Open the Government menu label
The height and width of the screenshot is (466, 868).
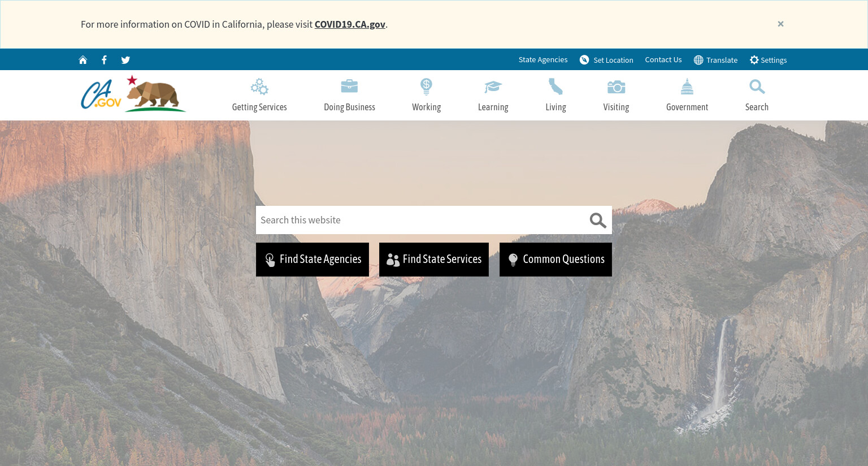[687, 107]
